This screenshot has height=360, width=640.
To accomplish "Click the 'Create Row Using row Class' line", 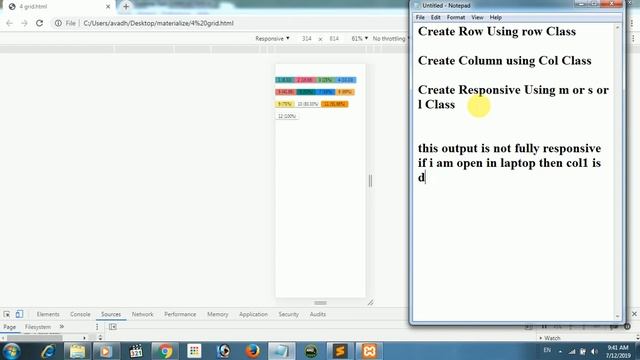I will 497,31.
